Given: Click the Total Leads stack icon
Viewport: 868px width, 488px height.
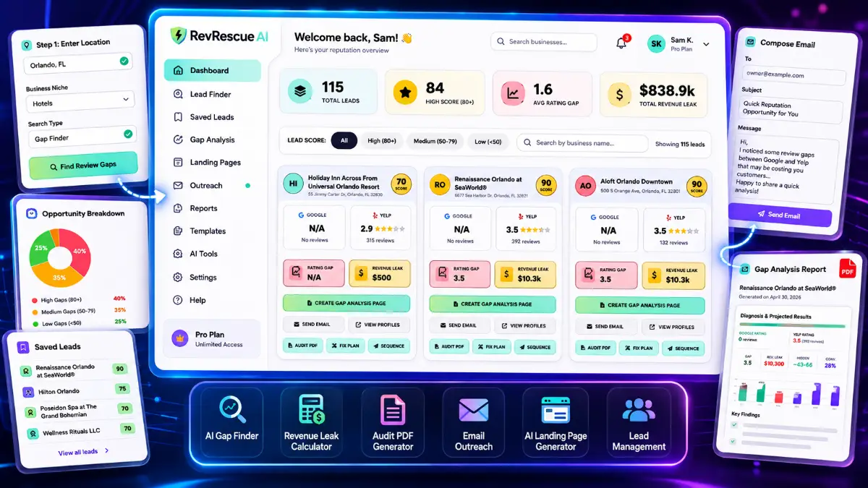Looking at the screenshot, I should click(x=299, y=92).
